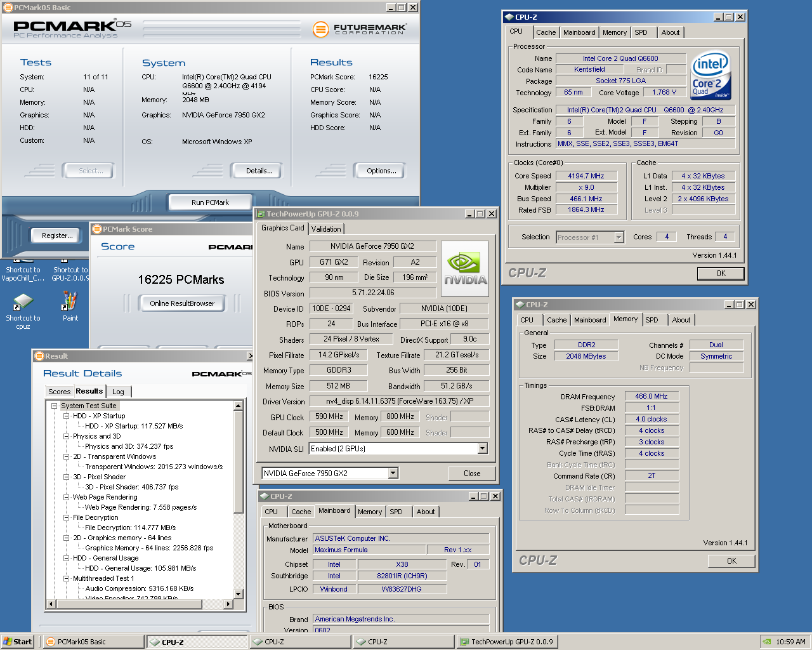The image size is (812, 650).
Task: Click the NVIDIA logo in GPU-Z
Action: tap(465, 269)
